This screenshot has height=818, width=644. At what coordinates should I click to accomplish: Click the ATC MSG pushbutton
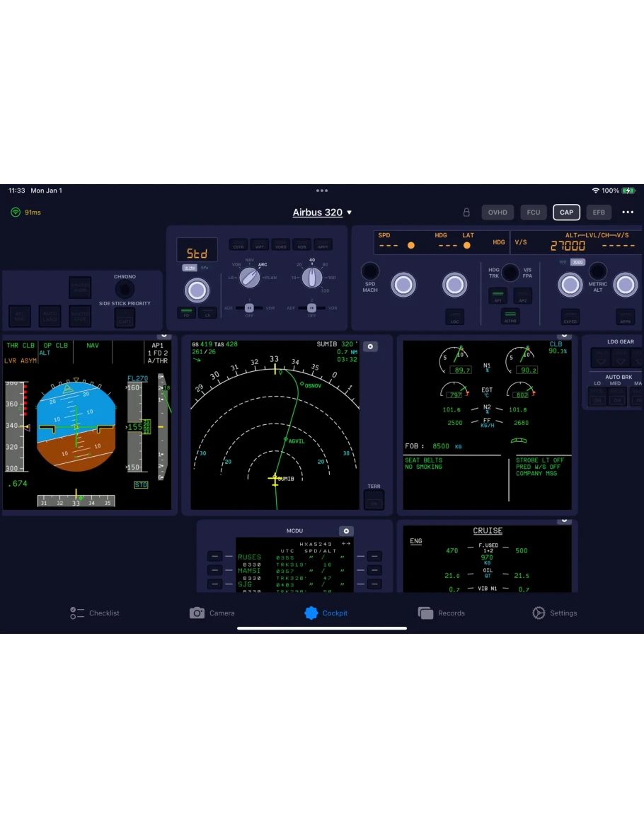[x=20, y=316]
